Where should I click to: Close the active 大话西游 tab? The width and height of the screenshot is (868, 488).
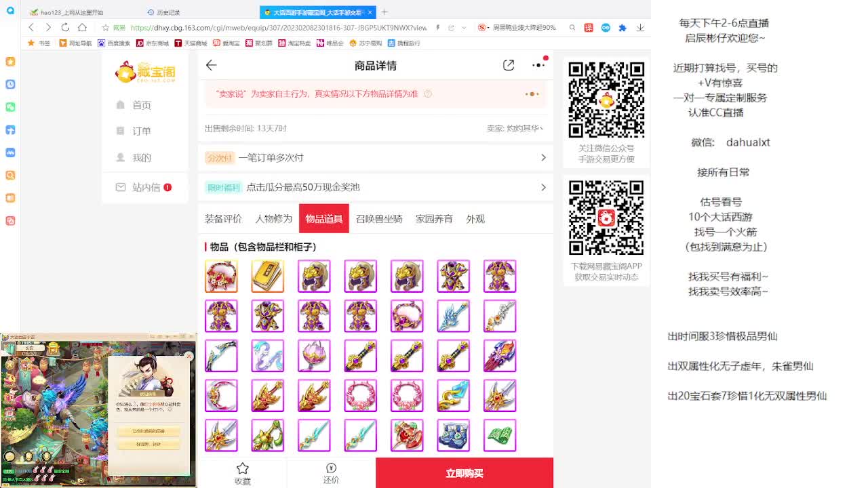click(x=370, y=12)
